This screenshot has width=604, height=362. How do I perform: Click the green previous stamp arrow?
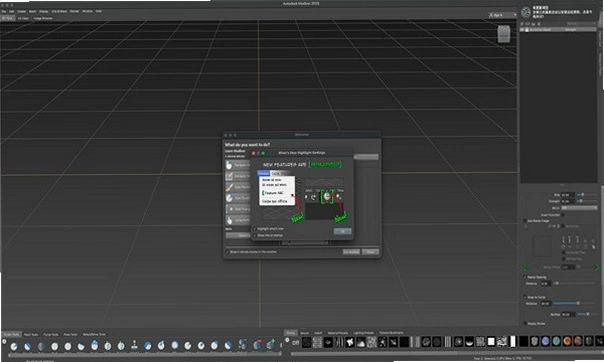525,267
